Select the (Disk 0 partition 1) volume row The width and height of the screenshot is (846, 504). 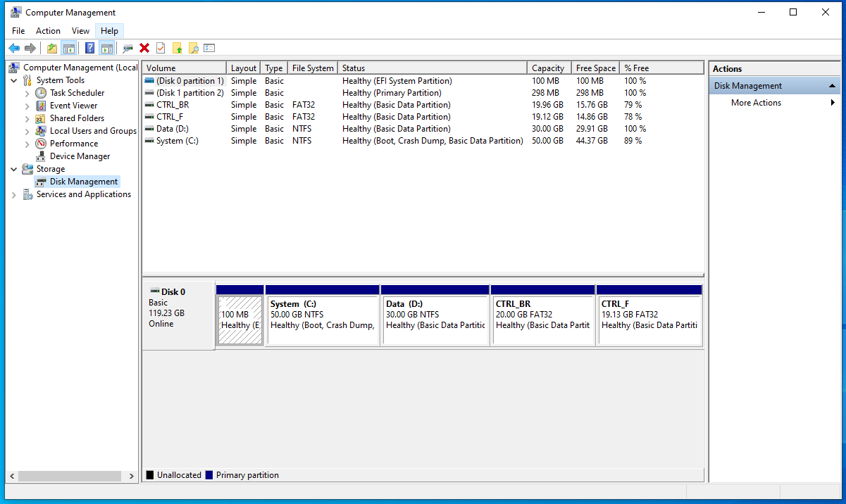tap(423, 81)
